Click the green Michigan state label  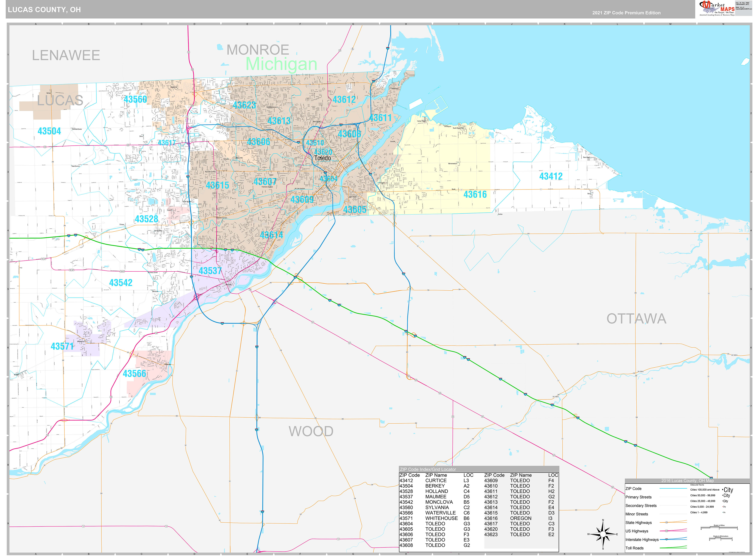coord(282,64)
